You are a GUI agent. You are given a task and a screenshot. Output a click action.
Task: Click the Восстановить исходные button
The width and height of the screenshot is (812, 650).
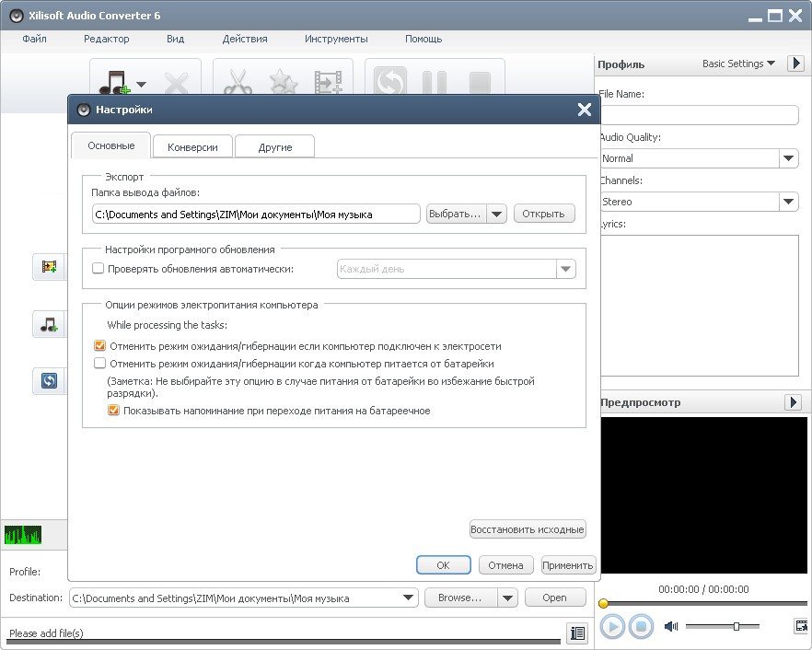click(528, 529)
